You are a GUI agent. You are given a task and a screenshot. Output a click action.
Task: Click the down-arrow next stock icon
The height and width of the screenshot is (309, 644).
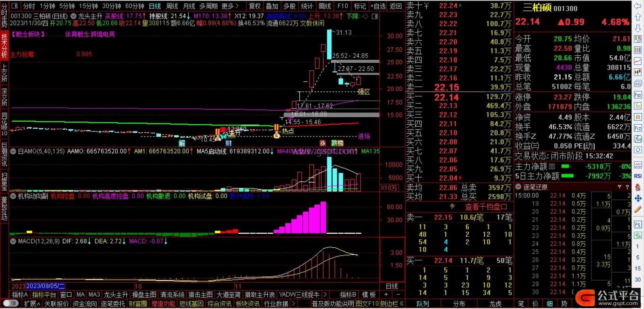[638, 28]
